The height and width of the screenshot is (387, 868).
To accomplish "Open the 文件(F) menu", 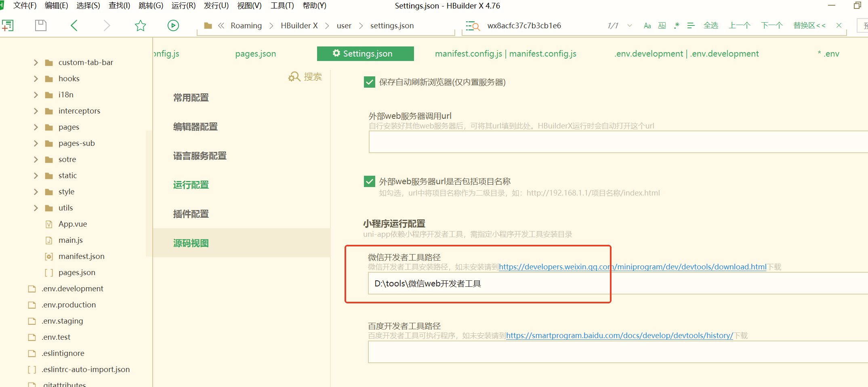I will (x=25, y=6).
